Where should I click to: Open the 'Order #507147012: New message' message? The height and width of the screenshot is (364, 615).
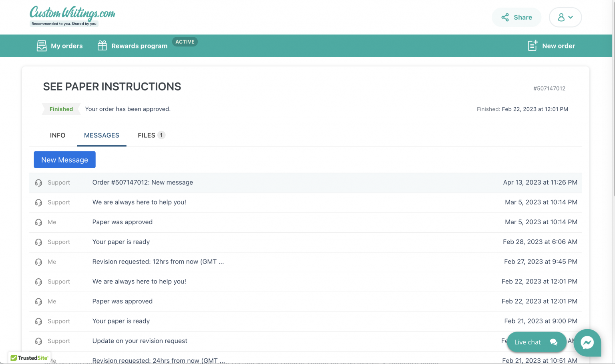point(143,183)
